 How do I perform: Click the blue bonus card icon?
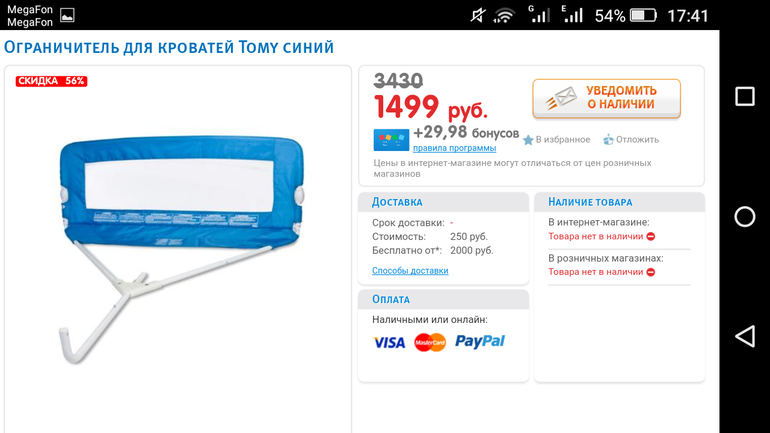coord(391,140)
